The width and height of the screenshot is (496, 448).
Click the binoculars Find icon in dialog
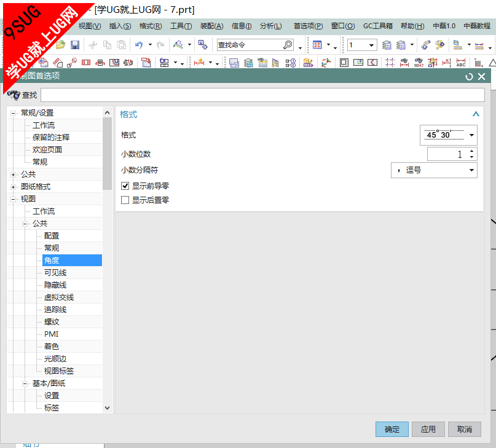tap(14, 95)
